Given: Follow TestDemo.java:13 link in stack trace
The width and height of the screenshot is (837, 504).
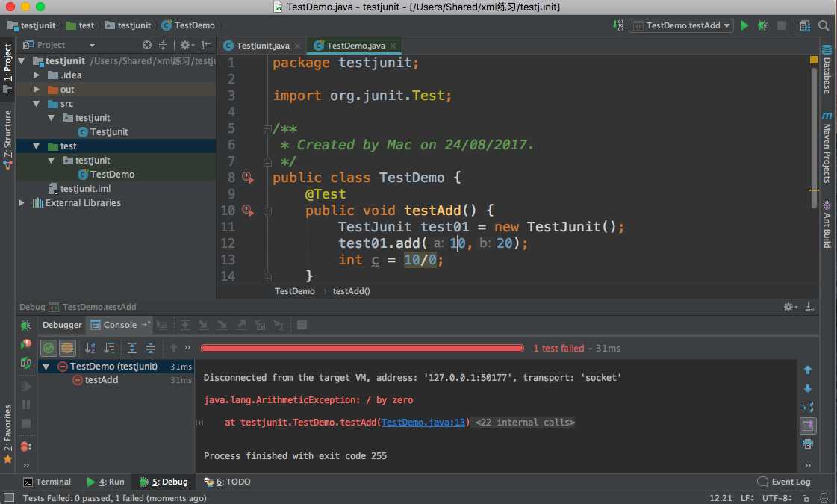Looking at the screenshot, I should click(423, 423).
